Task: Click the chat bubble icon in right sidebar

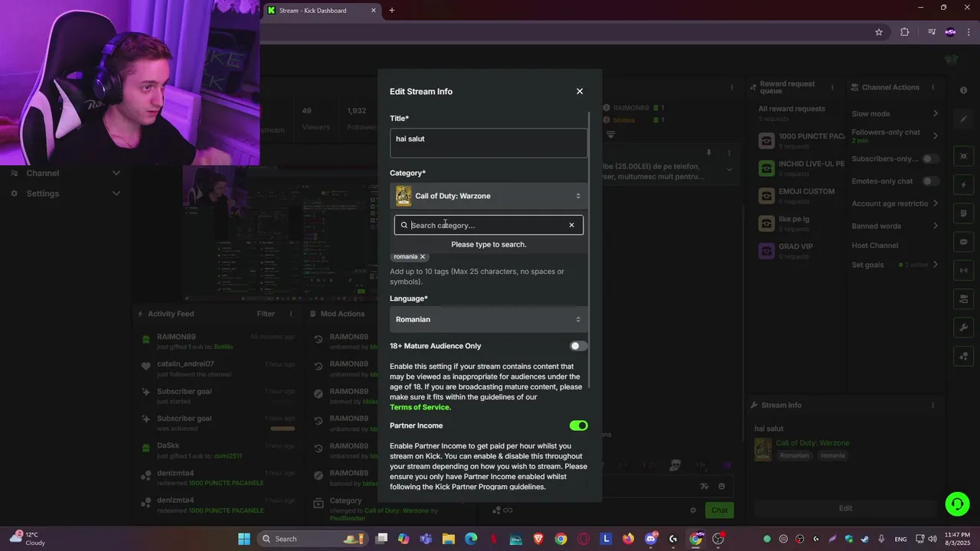Action: point(964,242)
